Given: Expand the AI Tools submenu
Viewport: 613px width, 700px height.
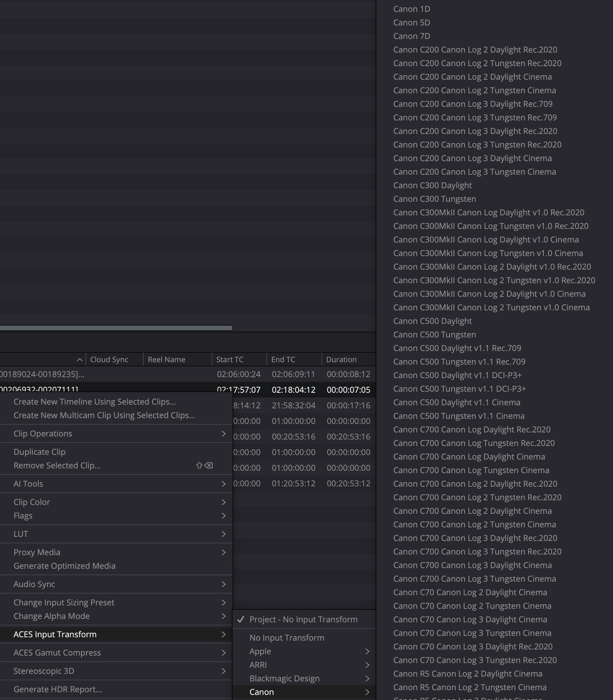Looking at the screenshot, I should click(x=116, y=484).
